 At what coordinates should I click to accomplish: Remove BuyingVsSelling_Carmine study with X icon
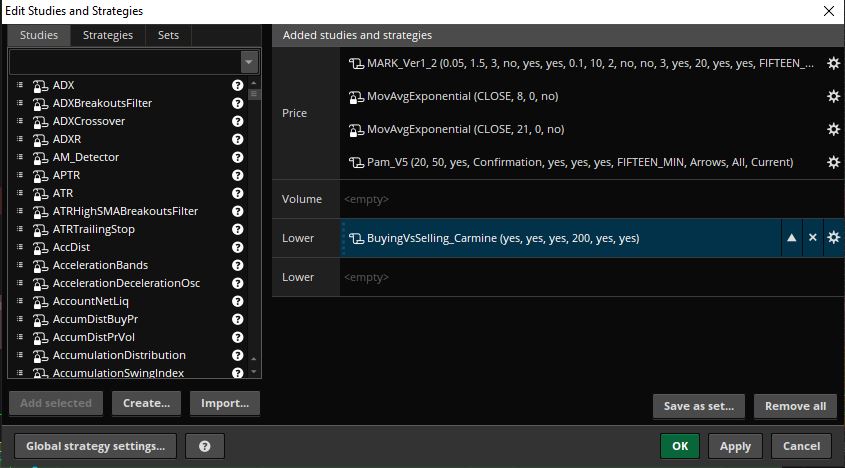click(x=813, y=238)
